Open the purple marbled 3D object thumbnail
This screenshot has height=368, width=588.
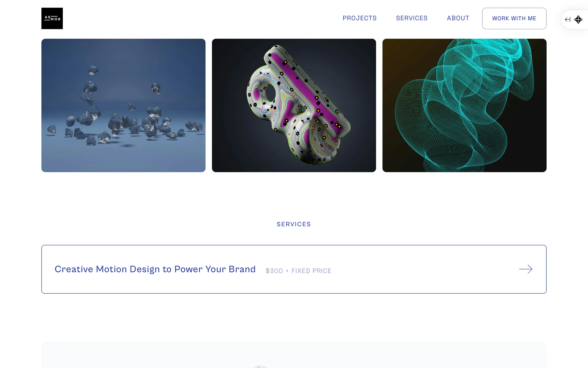coord(294,105)
